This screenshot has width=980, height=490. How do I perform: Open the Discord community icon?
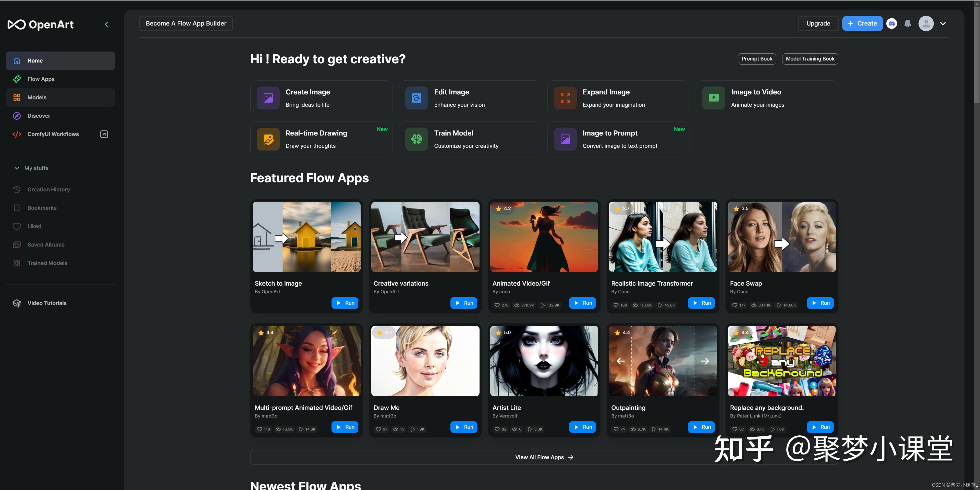[x=892, y=23]
